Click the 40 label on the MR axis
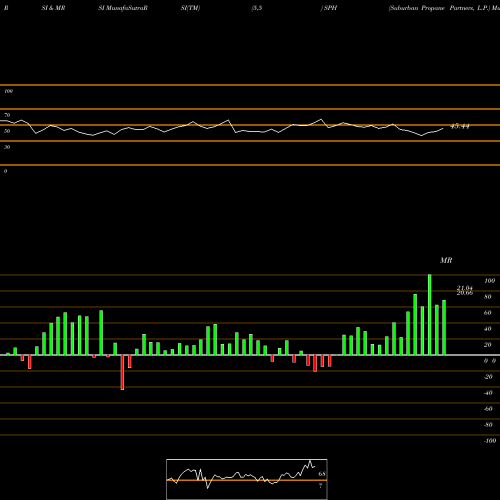The image size is (500, 500). (488, 329)
